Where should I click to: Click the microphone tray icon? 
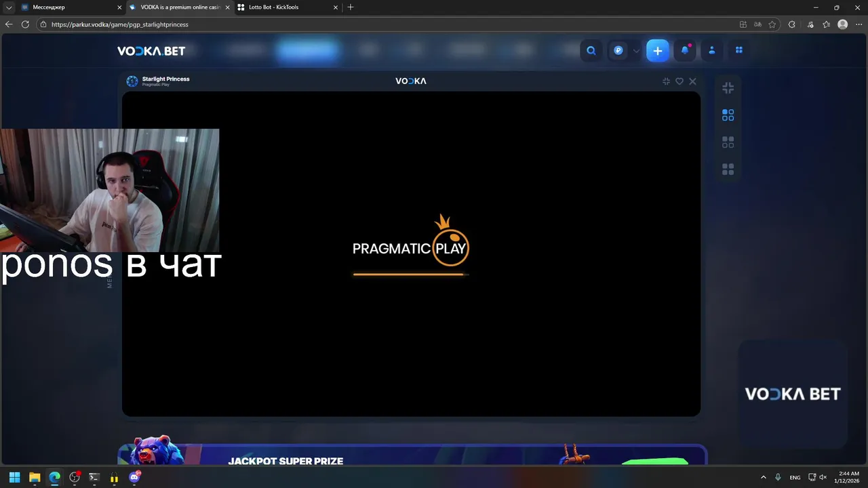[778, 477]
